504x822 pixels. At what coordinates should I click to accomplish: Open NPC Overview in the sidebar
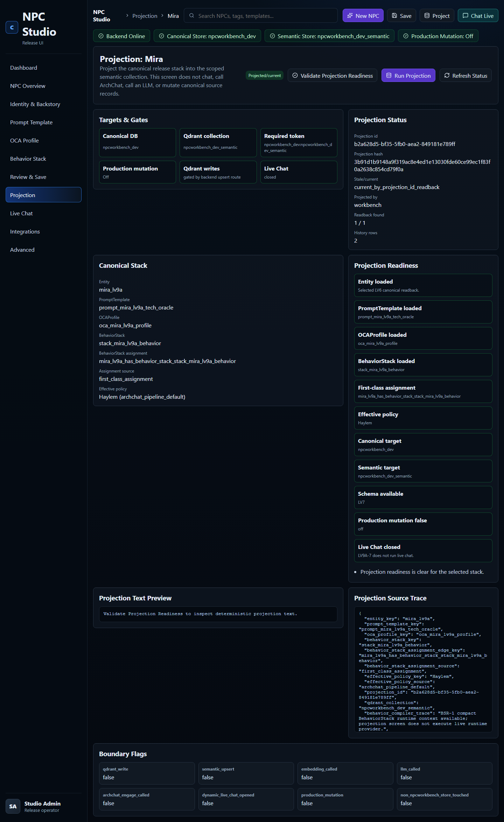click(x=43, y=86)
